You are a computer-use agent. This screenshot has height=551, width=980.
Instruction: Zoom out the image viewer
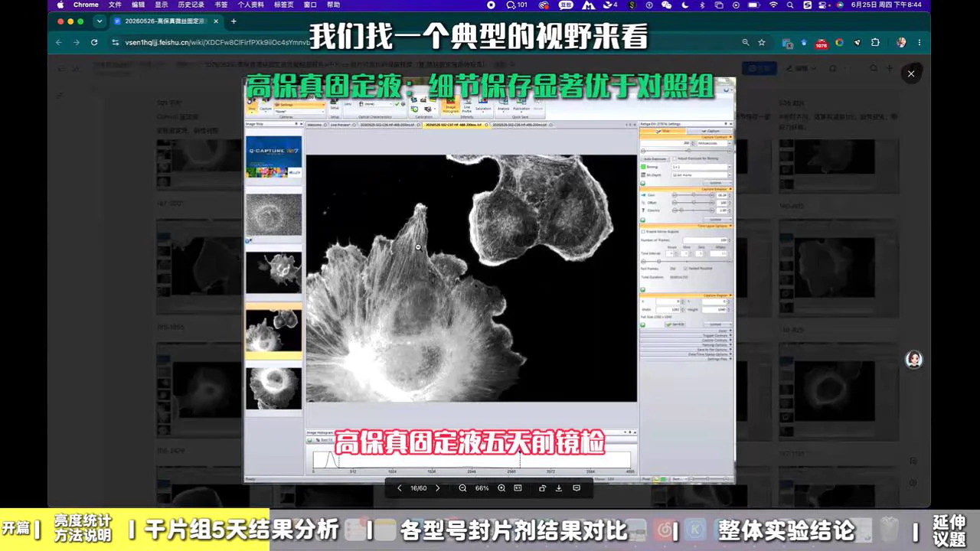coord(462,488)
